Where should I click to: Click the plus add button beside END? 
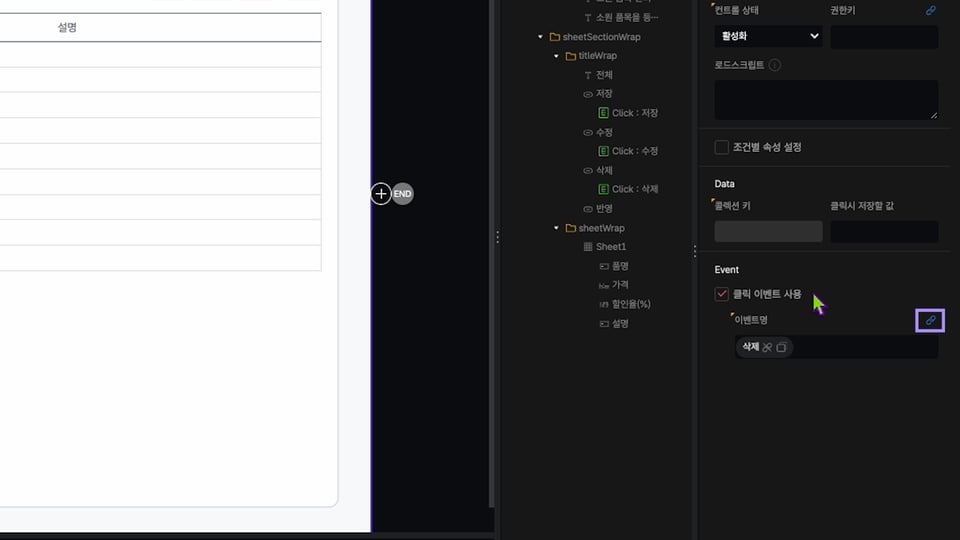tap(381, 194)
